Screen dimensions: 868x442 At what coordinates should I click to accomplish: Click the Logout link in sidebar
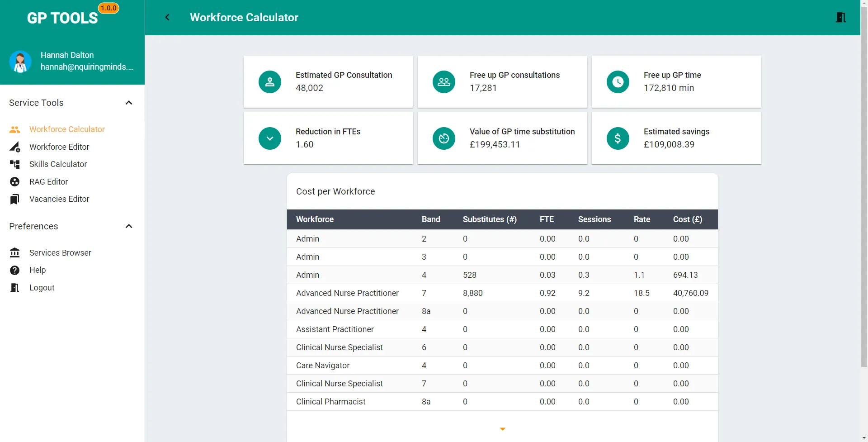(42, 288)
